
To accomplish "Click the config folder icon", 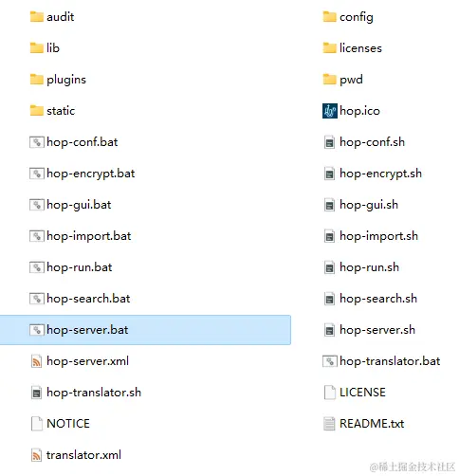I will [x=330, y=17].
